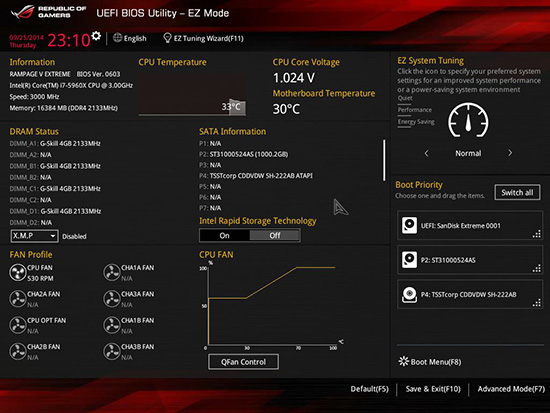The height and width of the screenshot is (413, 550).
Task: Click the CPU temperature bar at 33°C
Action: pyautogui.click(x=237, y=107)
